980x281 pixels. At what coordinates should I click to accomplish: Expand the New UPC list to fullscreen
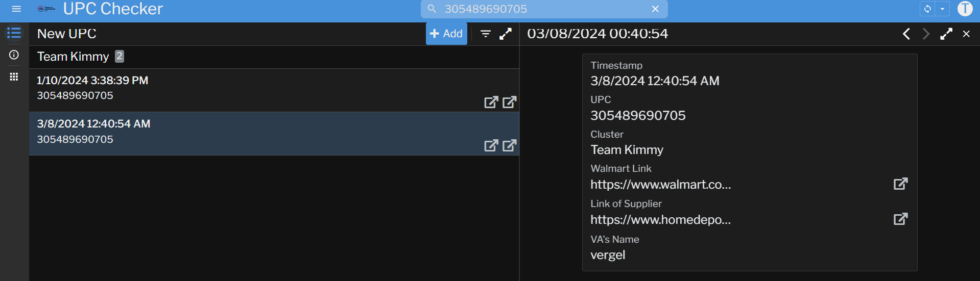(506, 34)
